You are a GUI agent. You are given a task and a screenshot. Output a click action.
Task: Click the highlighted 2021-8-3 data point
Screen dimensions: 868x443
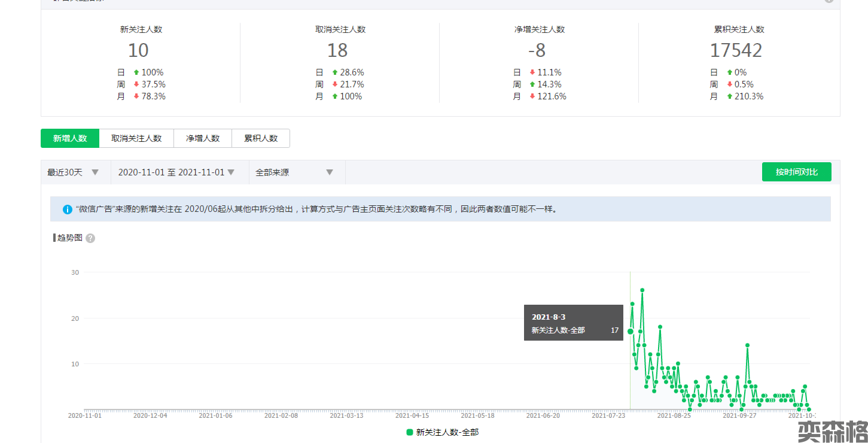tap(630, 331)
